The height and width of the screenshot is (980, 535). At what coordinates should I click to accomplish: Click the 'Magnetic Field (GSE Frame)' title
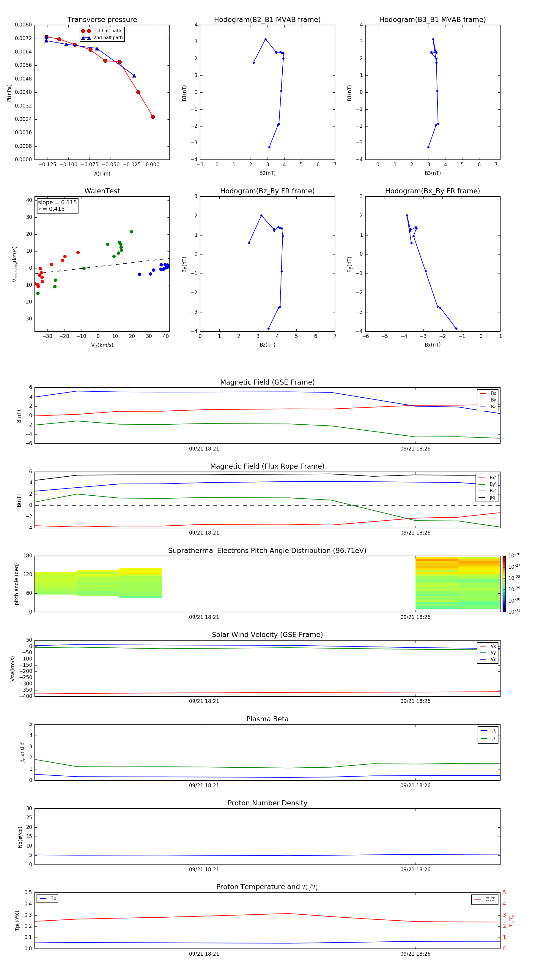pos(267,382)
